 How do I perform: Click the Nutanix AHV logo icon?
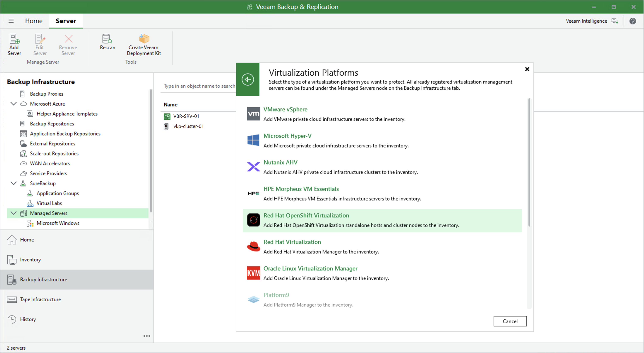(253, 167)
